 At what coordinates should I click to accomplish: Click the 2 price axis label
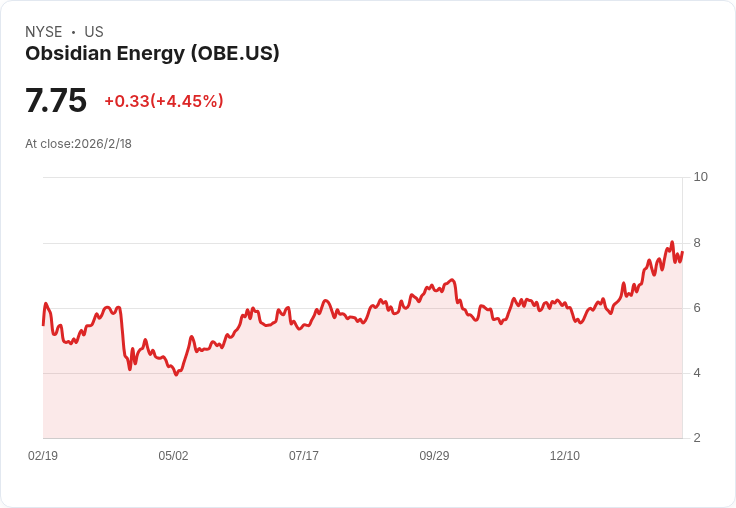click(697, 438)
